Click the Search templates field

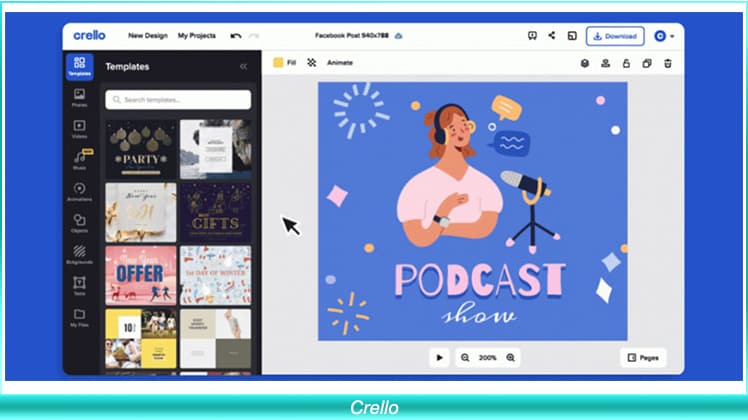click(x=178, y=100)
